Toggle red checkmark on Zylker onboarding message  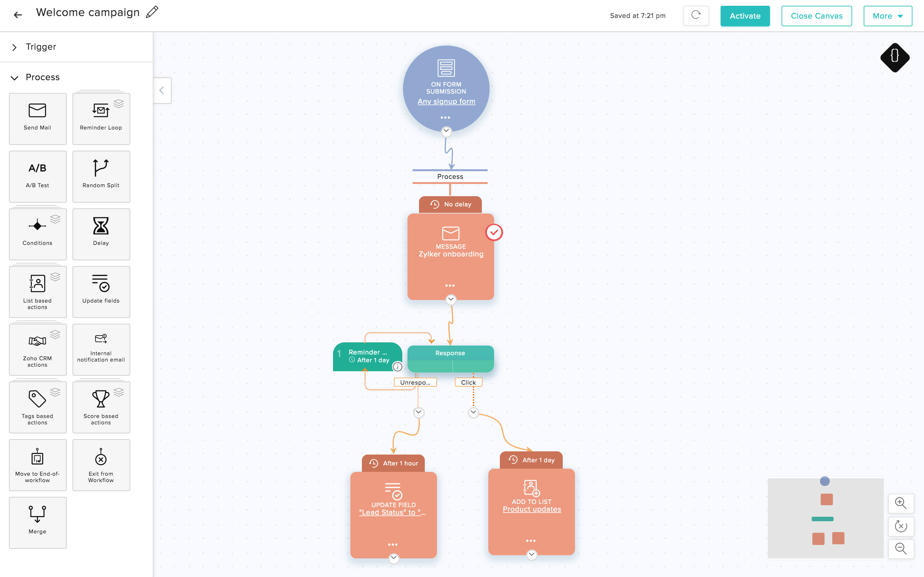[x=494, y=232]
